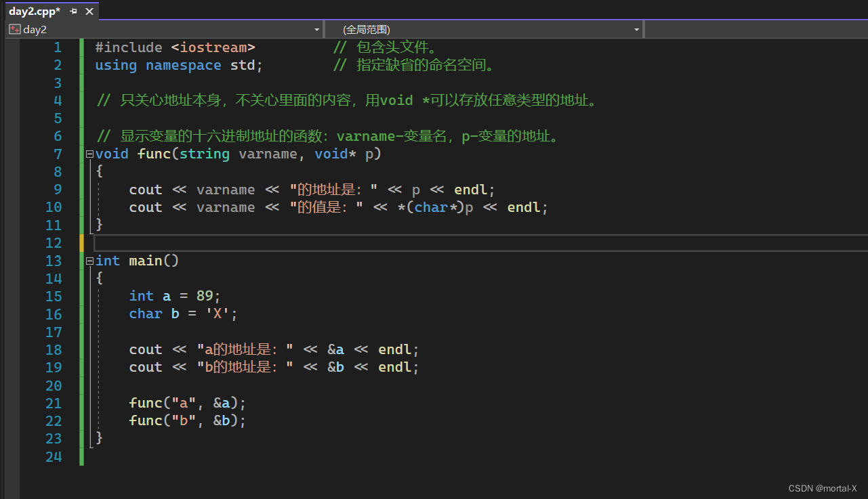868x499 pixels.
Task: Click cout on line 9
Action: pyautogui.click(x=145, y=190)
